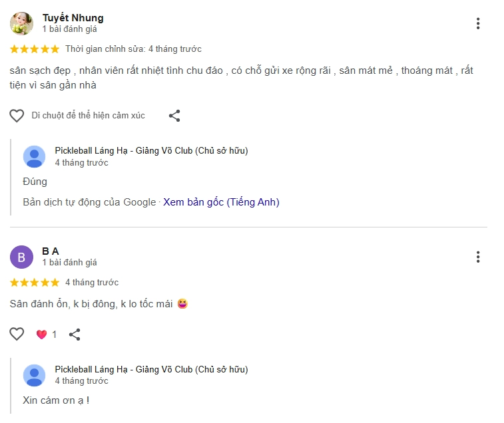
Task: Share Tuyết Nhung's review
Action: point(174,116)
